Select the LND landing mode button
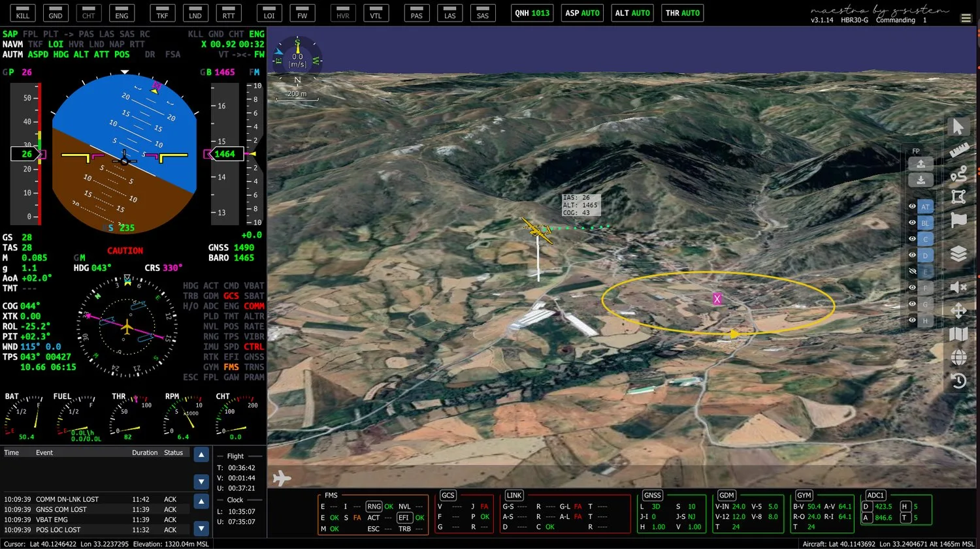The image size is (980, 549). [x=195, y=13]
